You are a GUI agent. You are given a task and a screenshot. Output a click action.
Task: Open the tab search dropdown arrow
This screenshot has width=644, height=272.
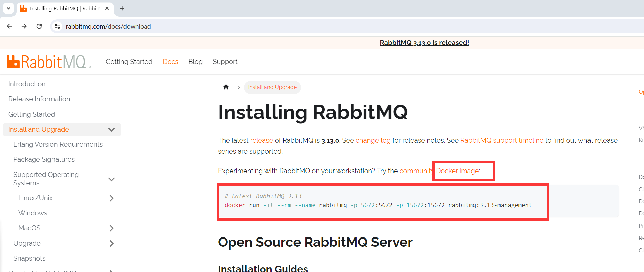(x=8, y=8)
